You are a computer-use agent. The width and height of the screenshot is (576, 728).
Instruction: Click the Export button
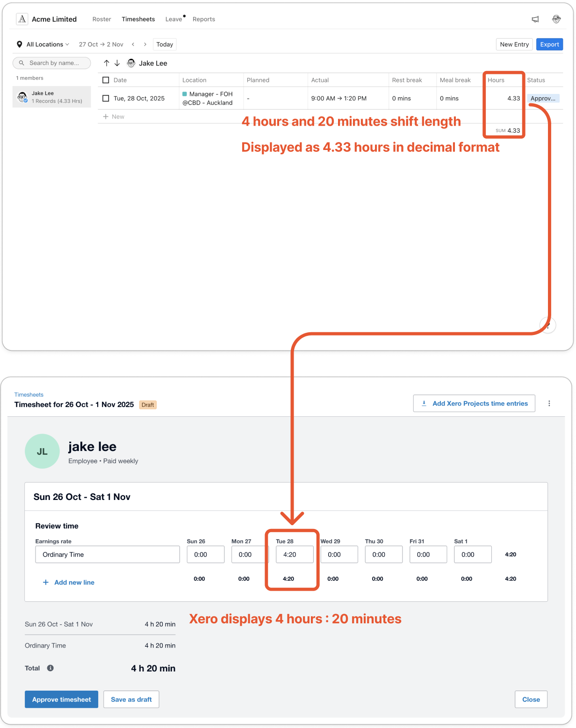(549, 44)
